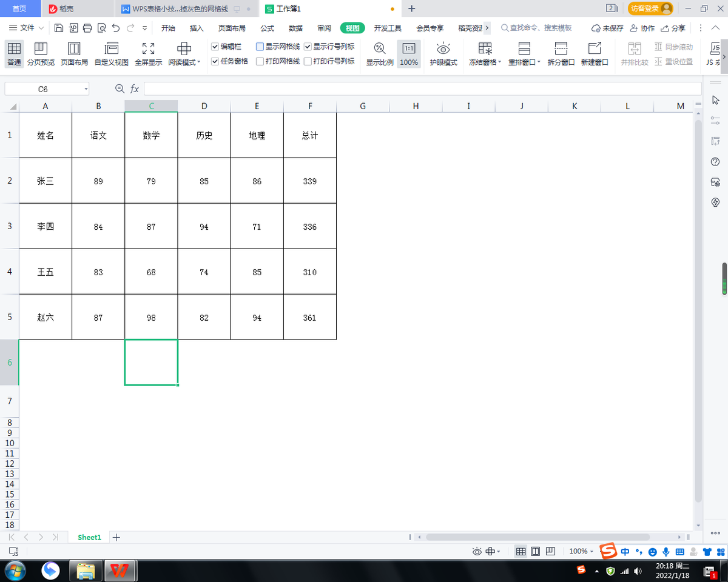Click the status bar eye protection icon
The width and height of the screenshot is (728, 582).
[x=477, y=552]
